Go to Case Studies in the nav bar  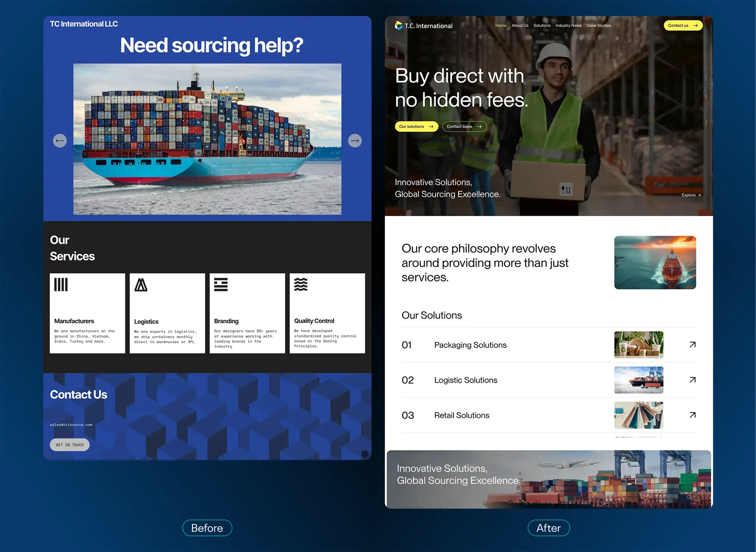(x=598, y=25)
